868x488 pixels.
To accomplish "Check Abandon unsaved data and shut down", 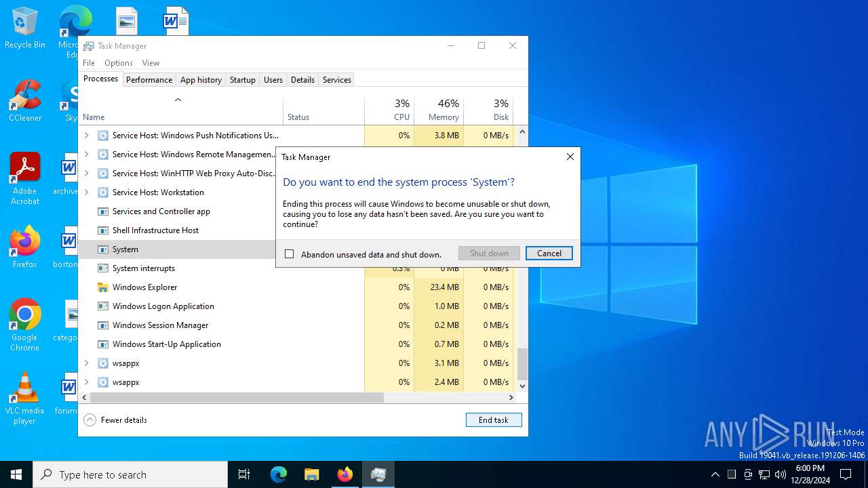I will click(290, 254).
